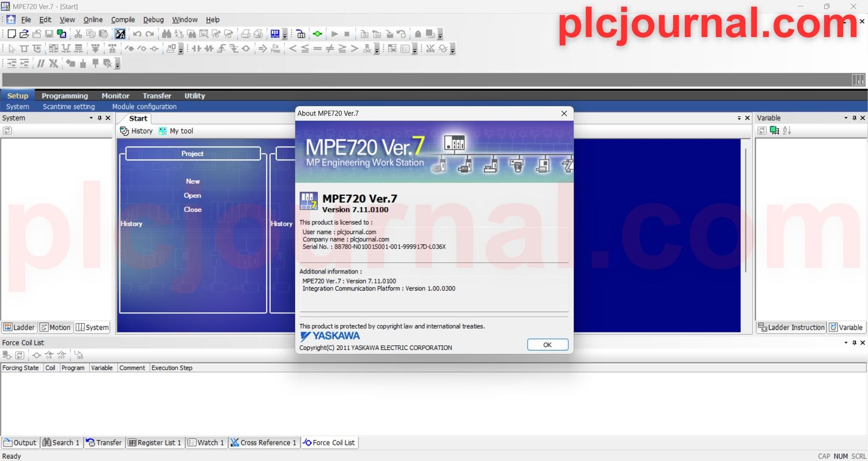868x461 pixels.
Task: Click the Cut scissors toolbar icon
Action: [x=78, y=34]
